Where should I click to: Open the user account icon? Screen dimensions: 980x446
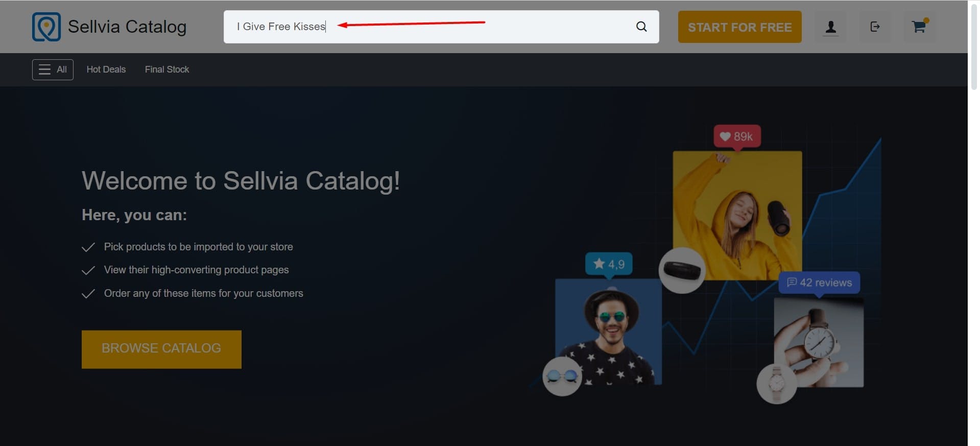pyautogui.click(x=831, y=27)
